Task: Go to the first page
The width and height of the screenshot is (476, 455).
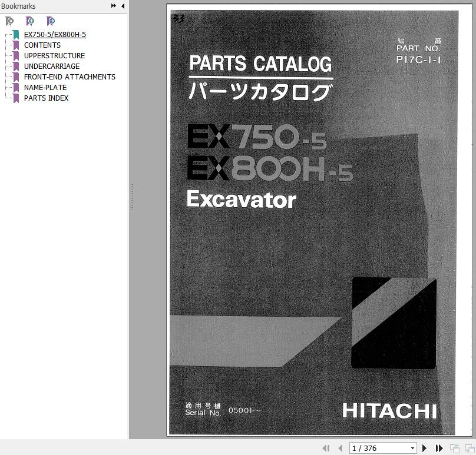Action: pos(326,448)
